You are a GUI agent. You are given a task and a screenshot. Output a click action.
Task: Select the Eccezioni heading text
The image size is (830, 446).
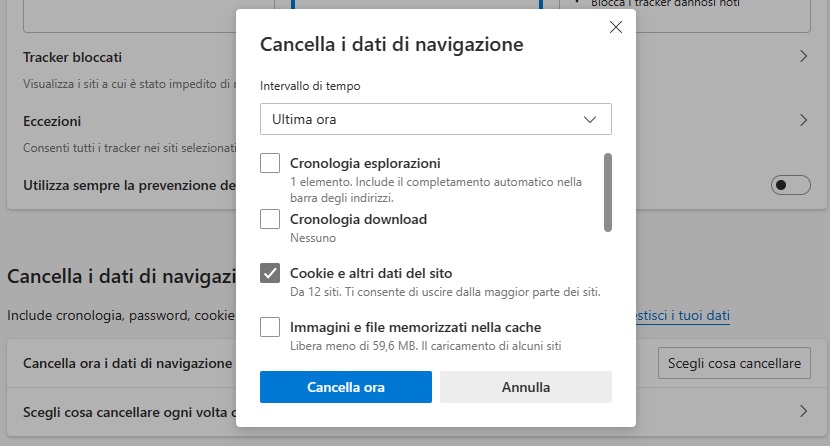click(x=52, y=121)
